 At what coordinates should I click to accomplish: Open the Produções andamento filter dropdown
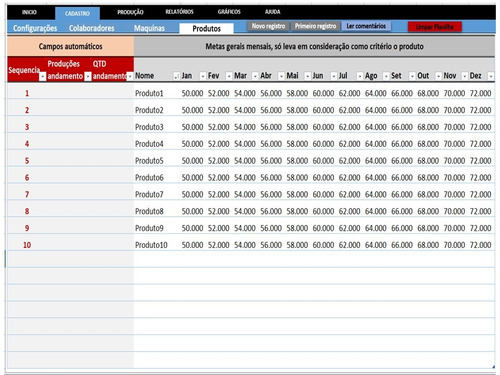(x=88, y=77)
